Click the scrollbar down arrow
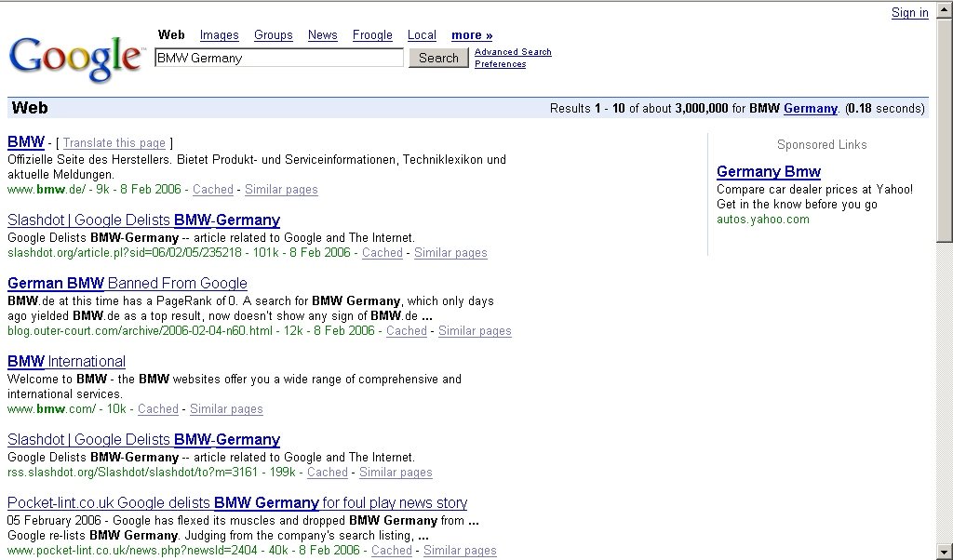 (944, 552)
